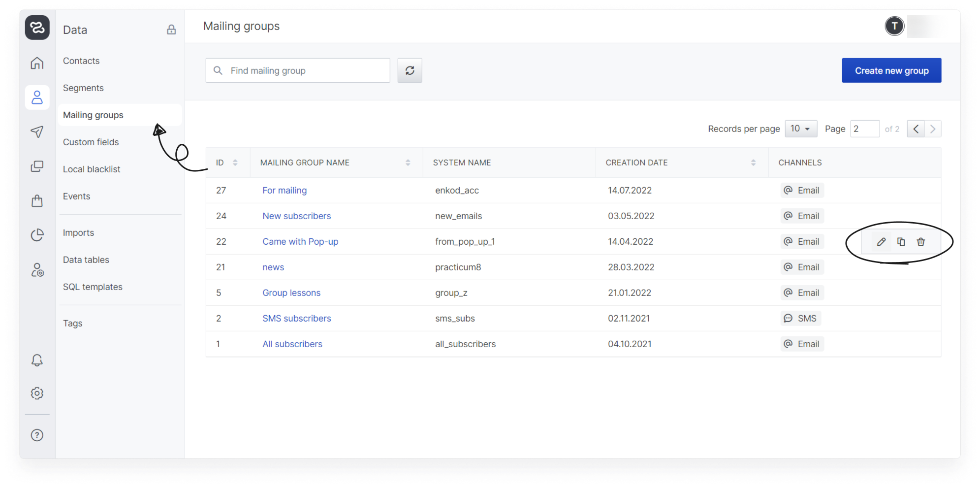Open the pie chart reports icon
The image size is (980, 488).
[37, 235]
